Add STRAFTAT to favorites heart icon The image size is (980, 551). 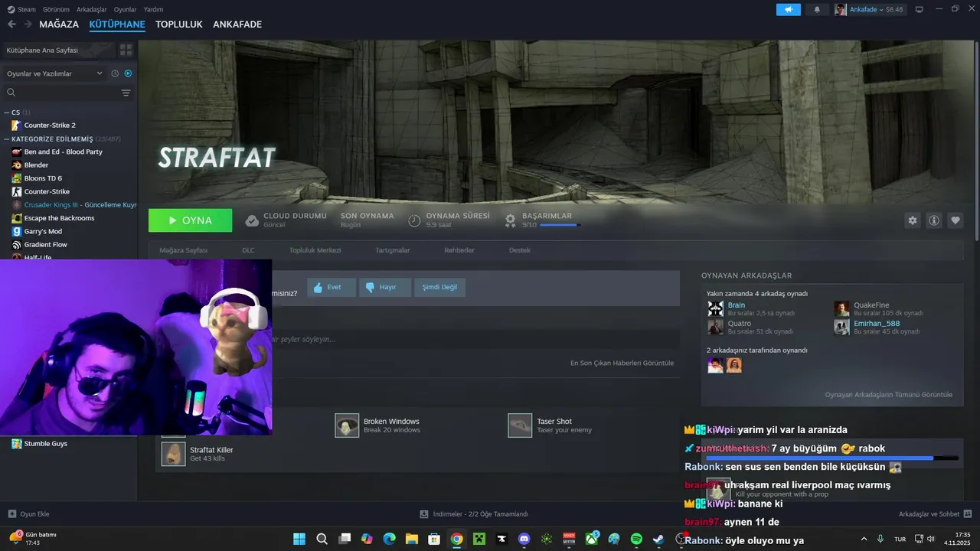tap(955, 220)
